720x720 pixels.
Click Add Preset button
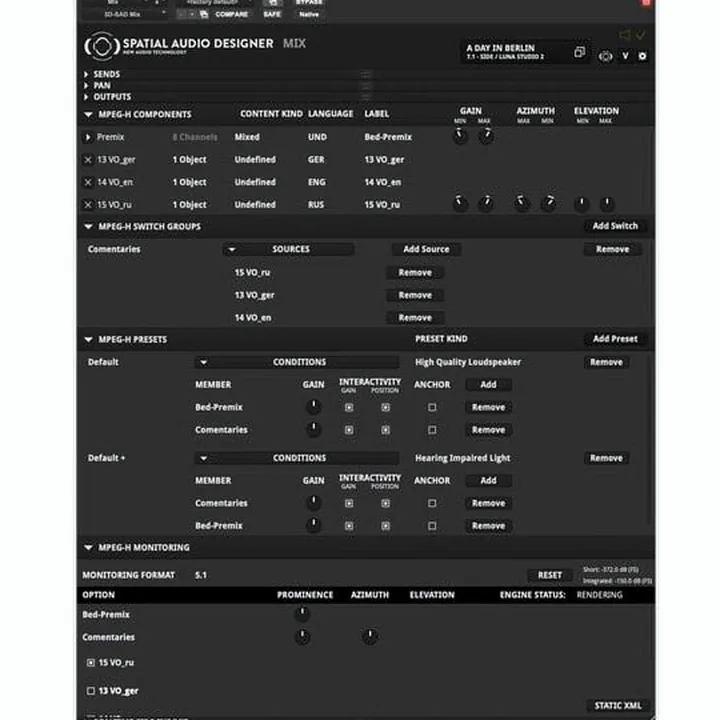[615, 339]
